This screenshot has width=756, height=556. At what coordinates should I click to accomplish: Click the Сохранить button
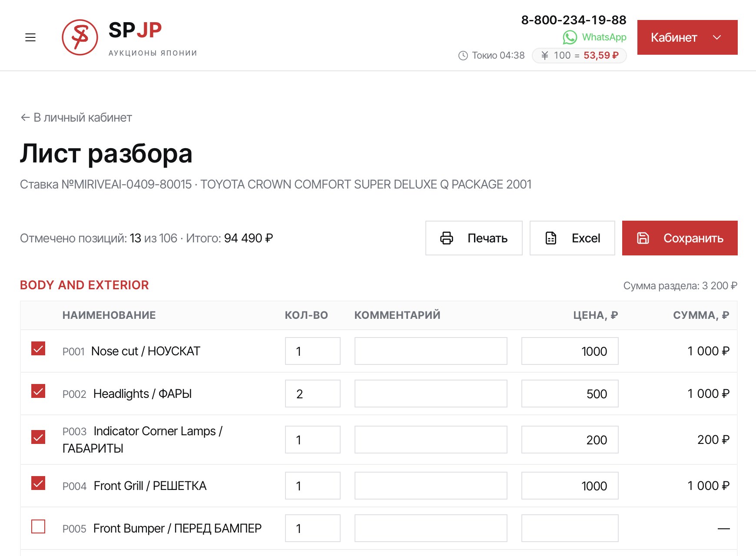(x=680, y=238)
